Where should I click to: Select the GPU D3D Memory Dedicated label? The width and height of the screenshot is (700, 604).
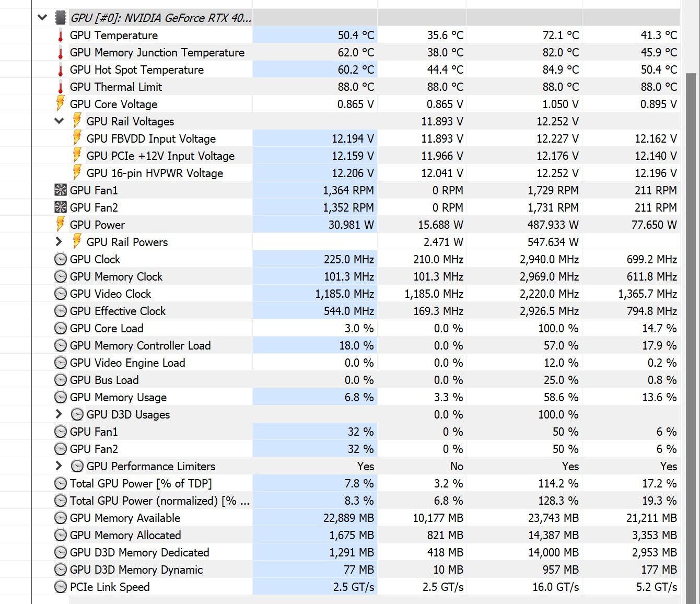coord(139,553)
